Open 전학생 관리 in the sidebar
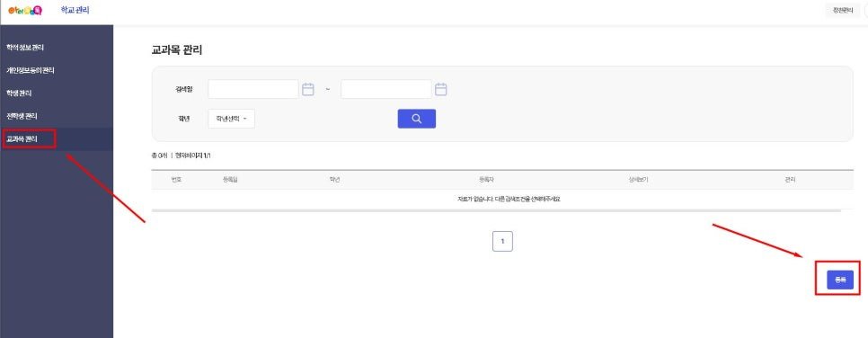Viewport: 868px width, 338px height. (22, 116)
